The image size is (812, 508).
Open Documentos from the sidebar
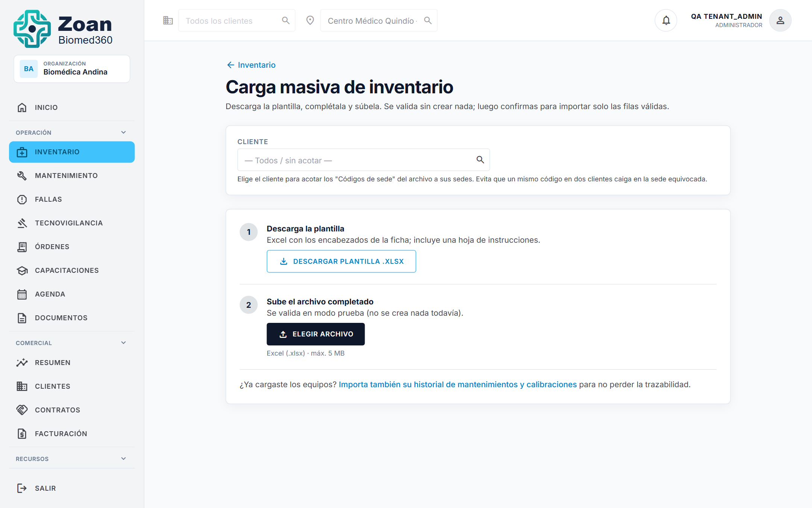click(72, 318)
